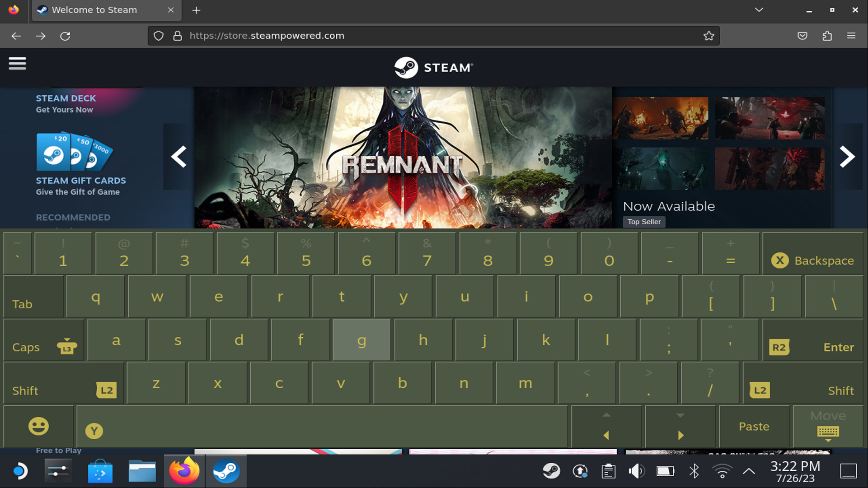The image size is (868, 488).
Task: Open volume control in system tray
Action: point(636,471)
